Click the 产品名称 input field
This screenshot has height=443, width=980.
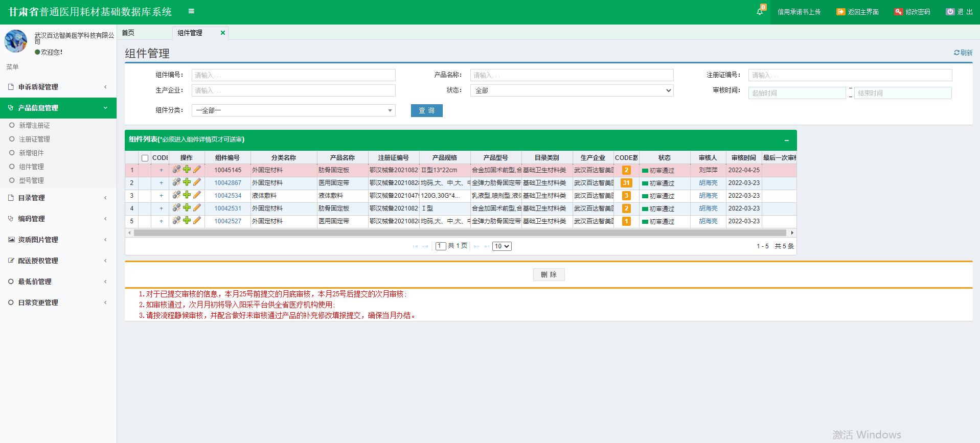[x=572, y=75]
